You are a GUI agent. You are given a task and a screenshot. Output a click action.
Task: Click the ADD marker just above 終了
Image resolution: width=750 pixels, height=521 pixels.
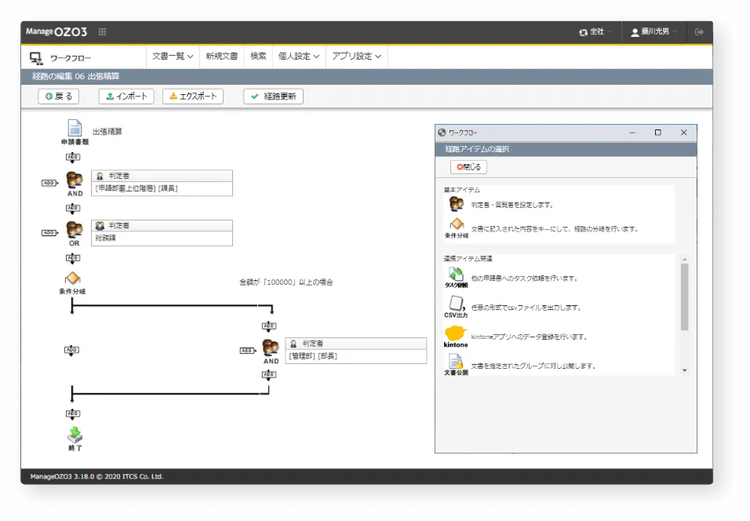pyautogui.click(x=73, y=413)
